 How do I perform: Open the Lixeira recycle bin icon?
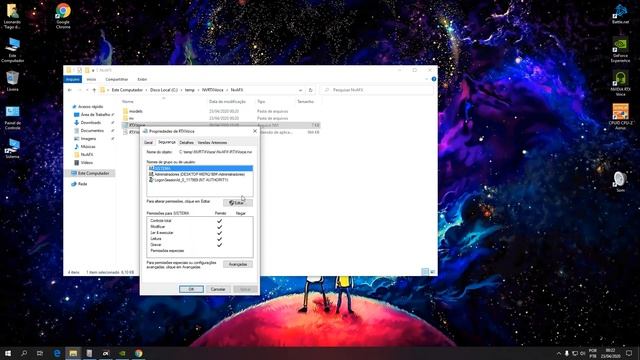[13, 80]
